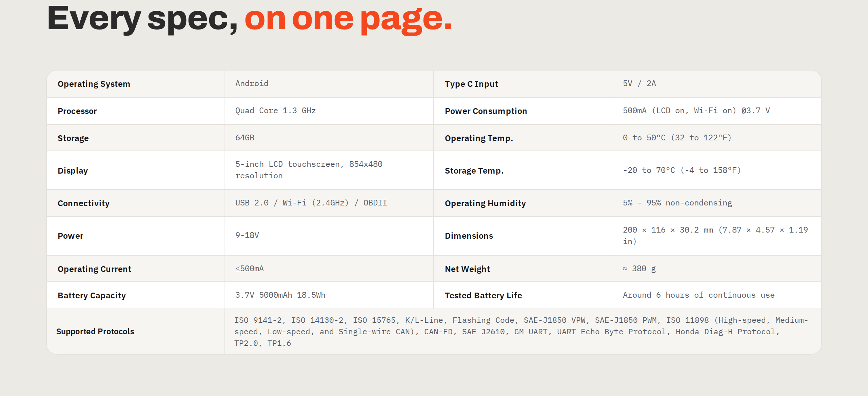The height and width of the screenshot is (396, 868).
Task: Click the supported protocols list text
Action: tap(521, 332)
